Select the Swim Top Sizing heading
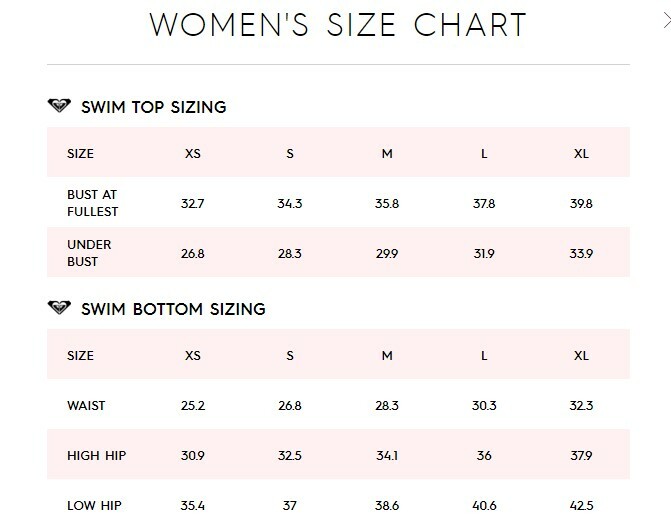Viewport: 671px width, 530px height. point(154,107)
